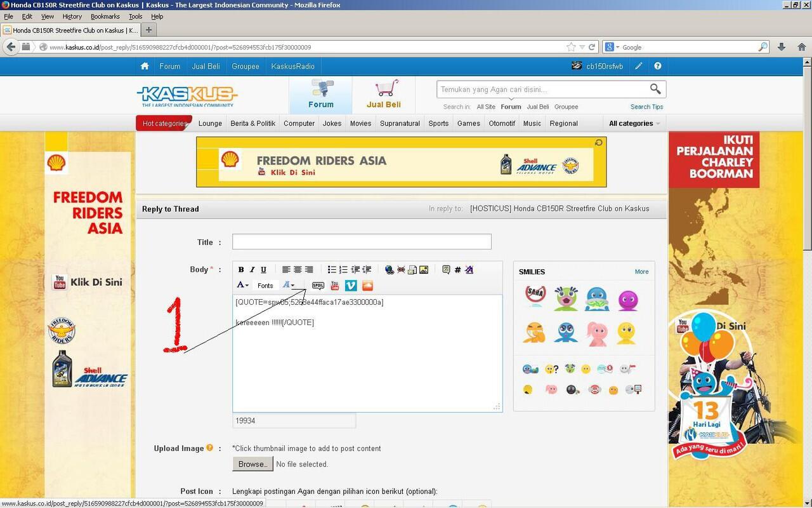Screen dimensions: 812x508
Task: Underline selected text in the editor
Action: (x=263, y=270)
